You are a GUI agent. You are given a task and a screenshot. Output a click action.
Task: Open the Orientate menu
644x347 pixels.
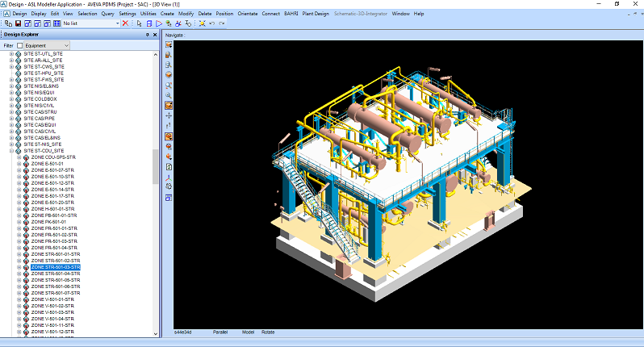[x=248, y=14]
